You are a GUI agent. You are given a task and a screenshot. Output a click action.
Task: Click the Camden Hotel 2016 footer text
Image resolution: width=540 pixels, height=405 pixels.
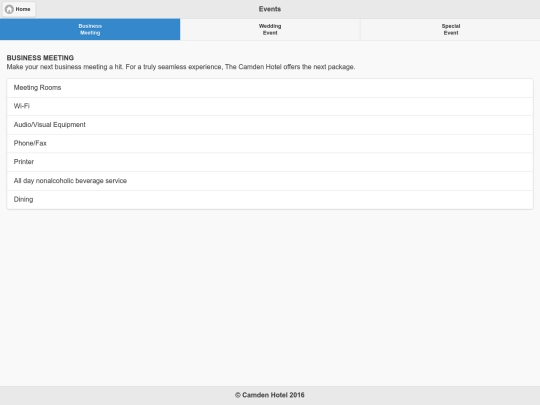tap(270, 395)
